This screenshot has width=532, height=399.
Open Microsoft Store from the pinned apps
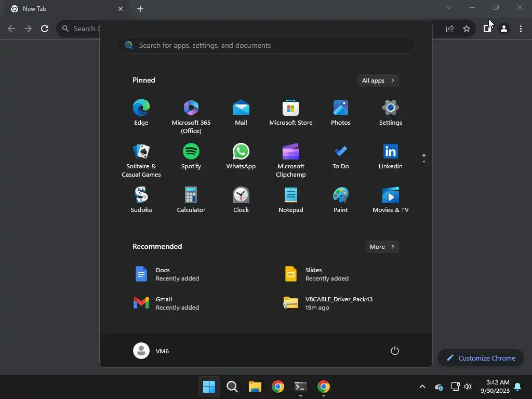click(291, 113)
